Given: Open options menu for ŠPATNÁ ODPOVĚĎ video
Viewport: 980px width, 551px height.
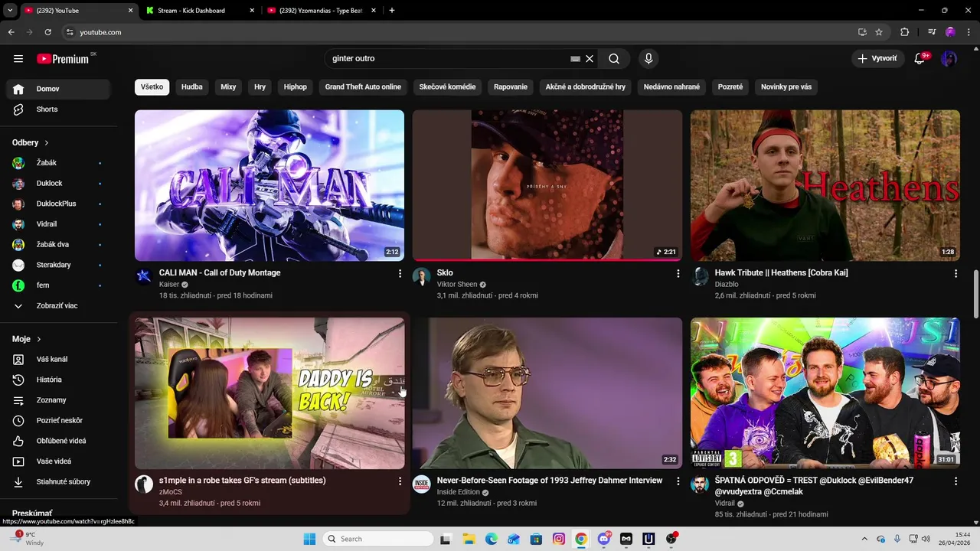Looking at the screenshot, I should (955, 481).
